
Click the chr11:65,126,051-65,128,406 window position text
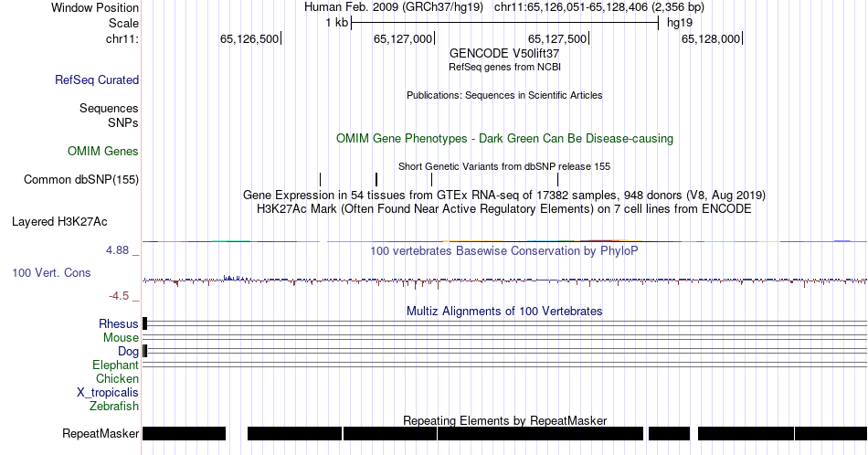(599, 7)
